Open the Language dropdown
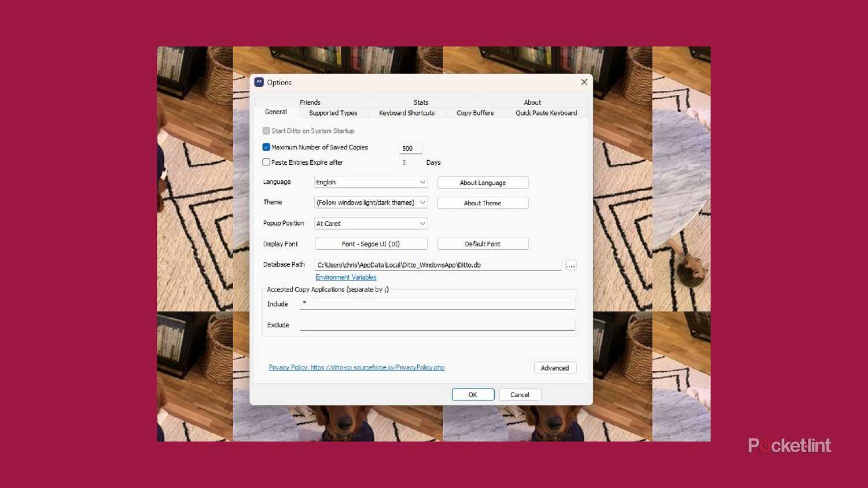 (x=370, y=182)
